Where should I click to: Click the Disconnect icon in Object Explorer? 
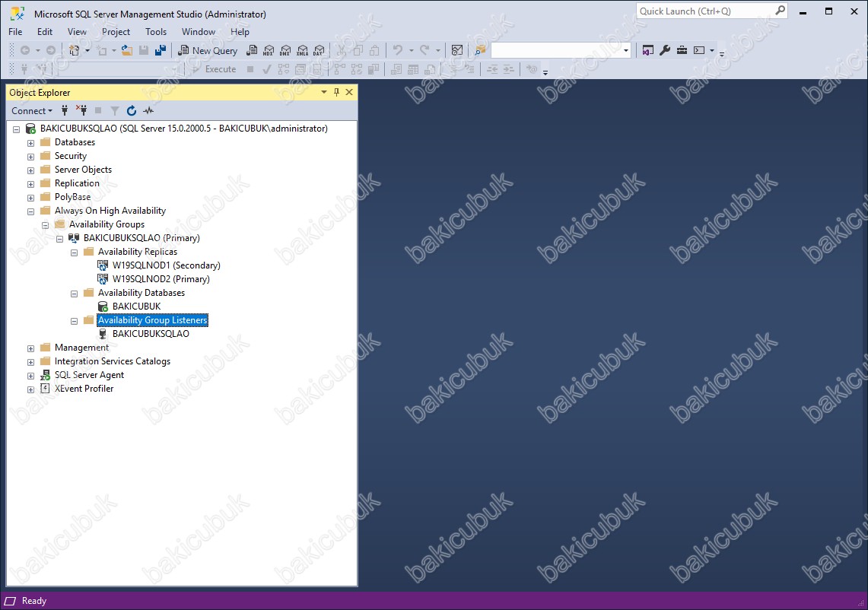click(81, 111)
